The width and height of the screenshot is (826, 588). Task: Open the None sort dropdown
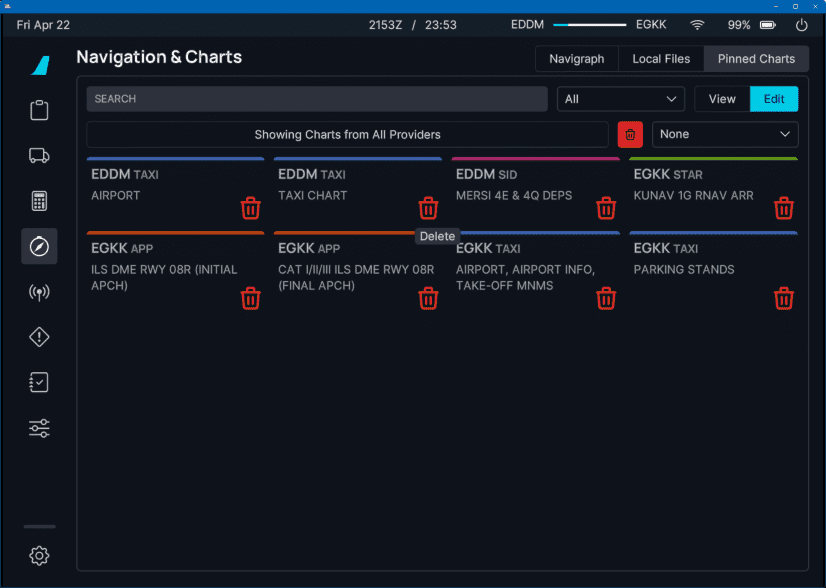click(725, 134)
